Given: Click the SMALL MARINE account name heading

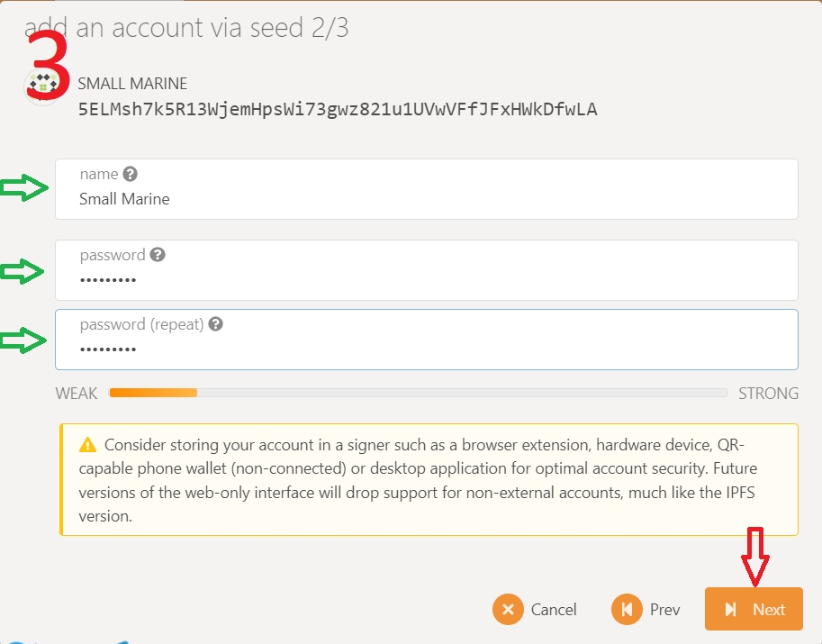Looking at the screenshot, I should click(132, 84).
